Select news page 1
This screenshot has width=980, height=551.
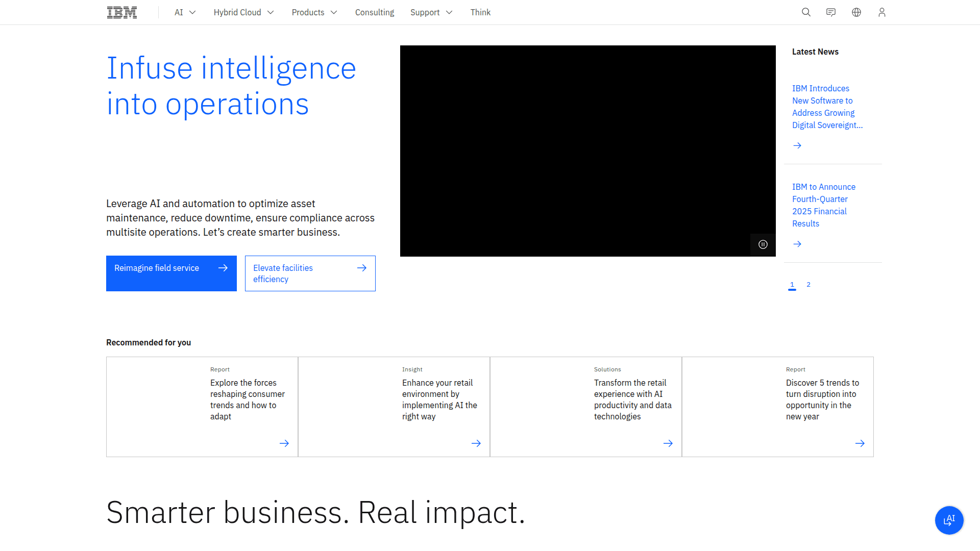pyautogui.click(x=792, y=285)
